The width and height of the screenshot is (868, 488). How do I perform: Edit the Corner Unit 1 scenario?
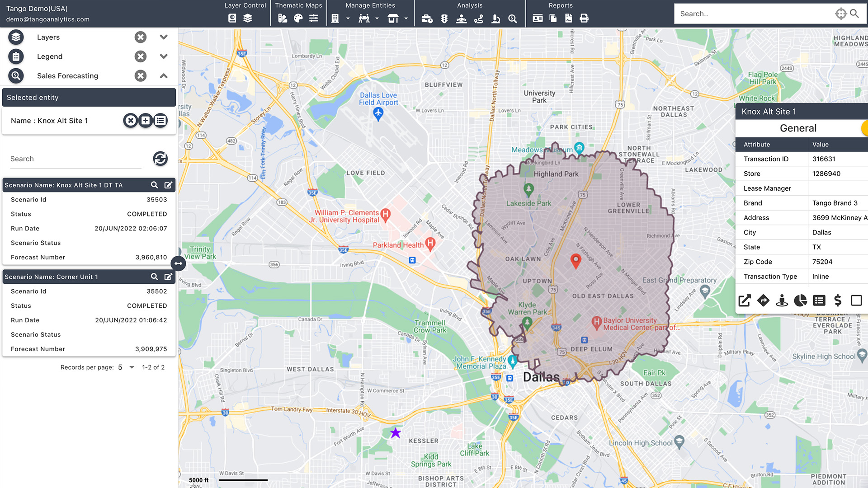[168, 277]
